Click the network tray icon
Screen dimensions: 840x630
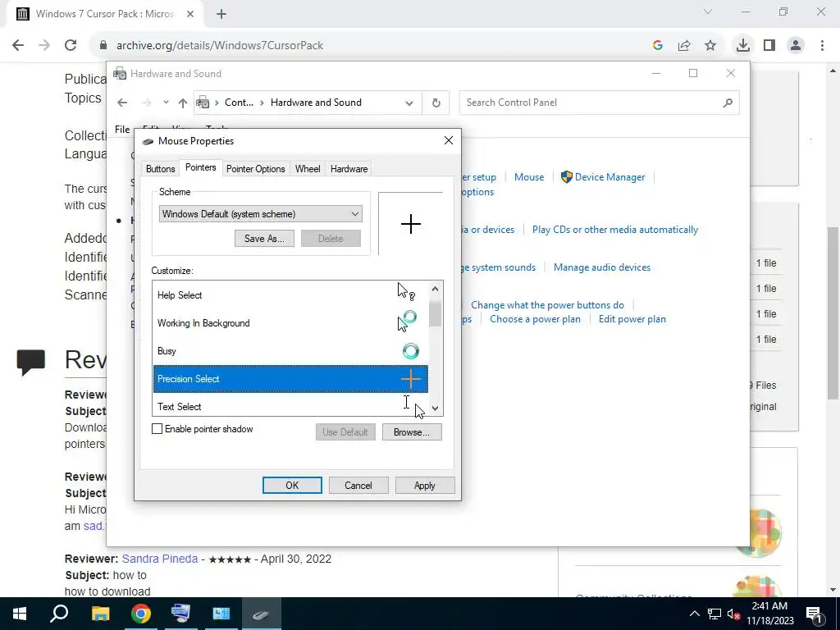[714, 614]
